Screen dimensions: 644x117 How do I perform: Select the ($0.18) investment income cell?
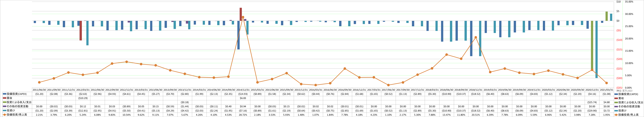[x=185, y=102]
